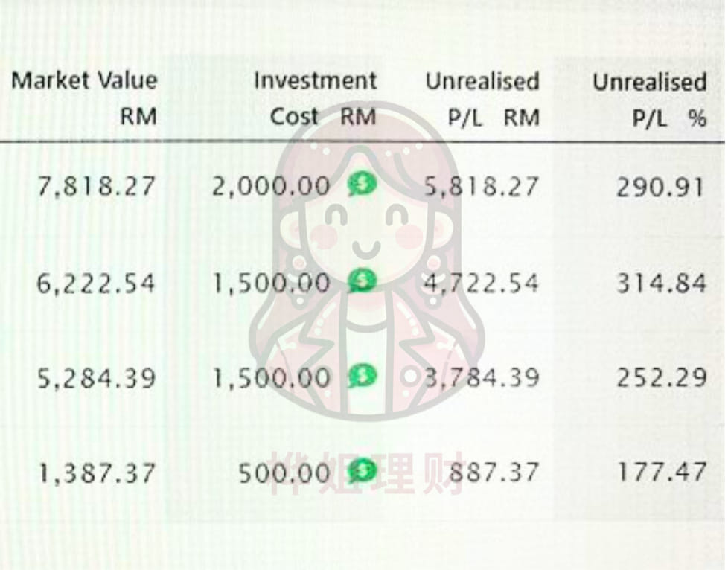Select the market value 7,818.27 cell

pyautogui.click(x=97, y=187)
